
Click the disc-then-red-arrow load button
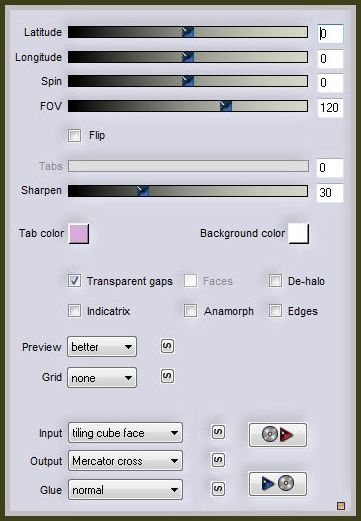pos(278,435)
